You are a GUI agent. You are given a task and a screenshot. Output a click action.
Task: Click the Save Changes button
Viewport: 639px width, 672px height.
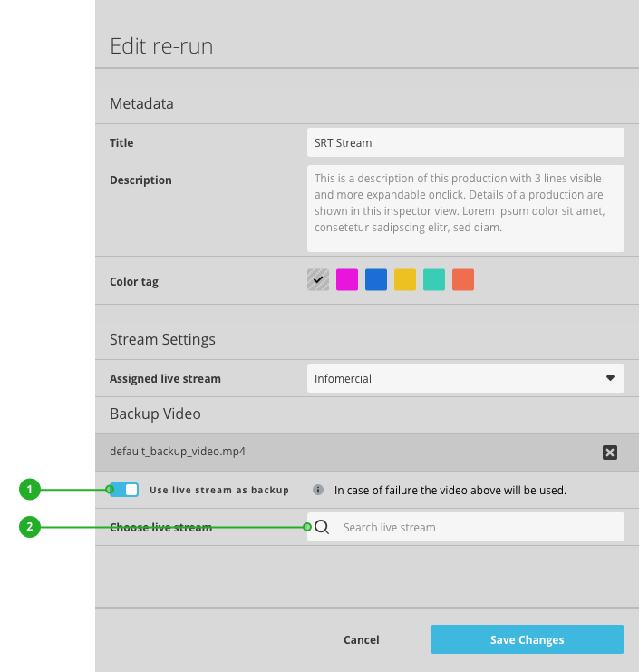tap(527, 639)
